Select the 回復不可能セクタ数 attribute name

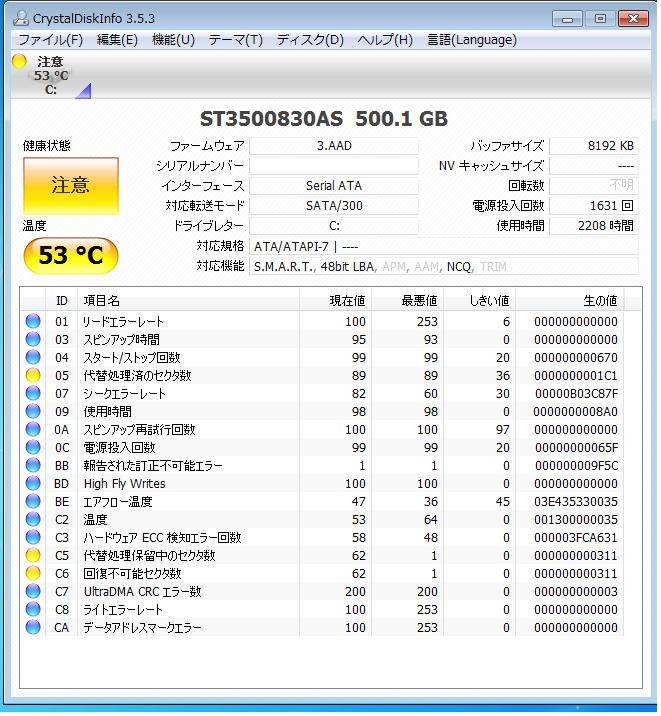[132, 573]
